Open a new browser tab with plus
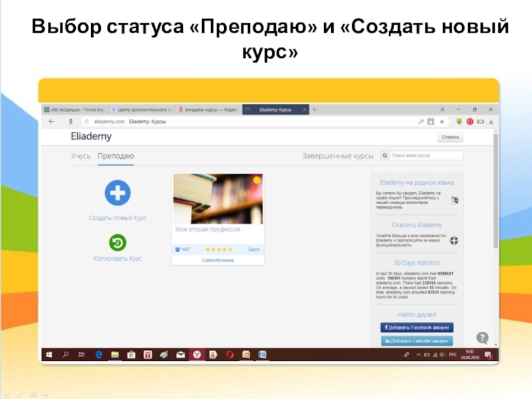532x399 pixels. click(x=315, y=109)
